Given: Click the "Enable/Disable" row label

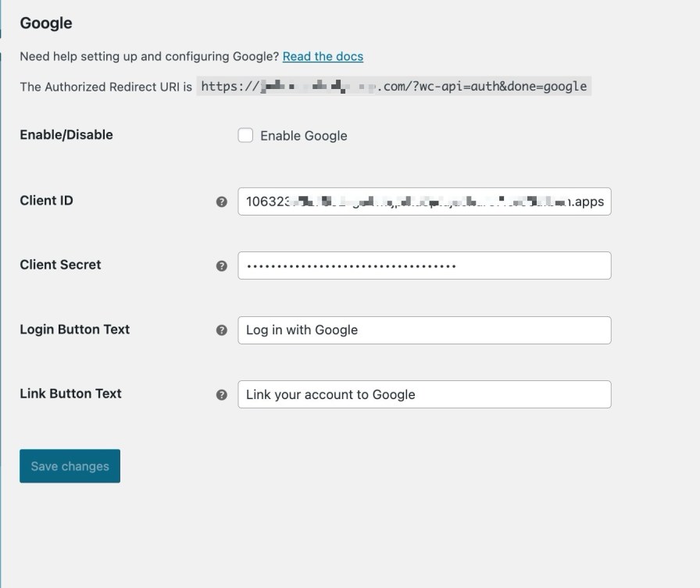Looking at the screenshot, I should (66, 135).
